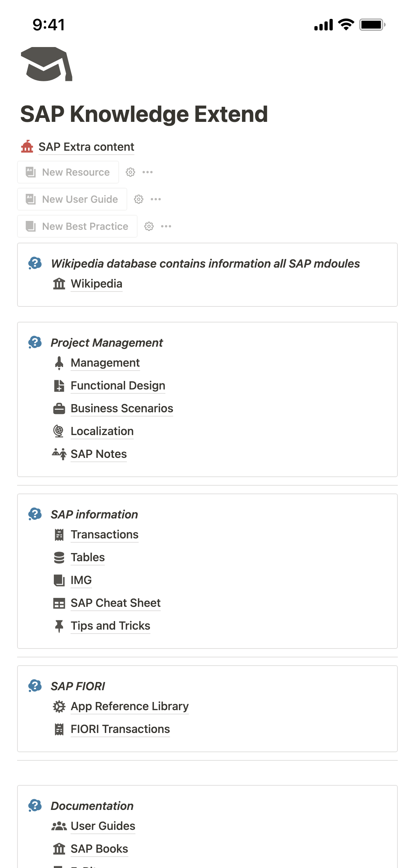Open settings gear next to New Resource

pyautogui.click(x=130, y=172)
